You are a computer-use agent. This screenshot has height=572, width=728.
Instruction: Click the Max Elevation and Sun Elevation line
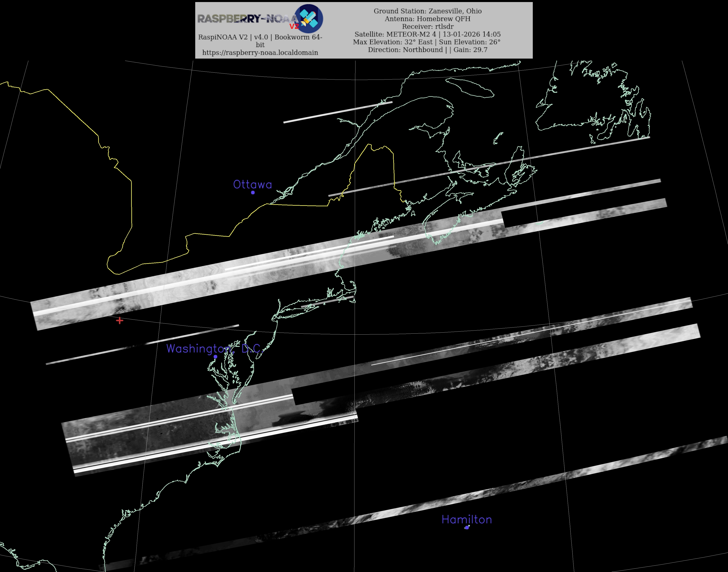click(426, 42)
